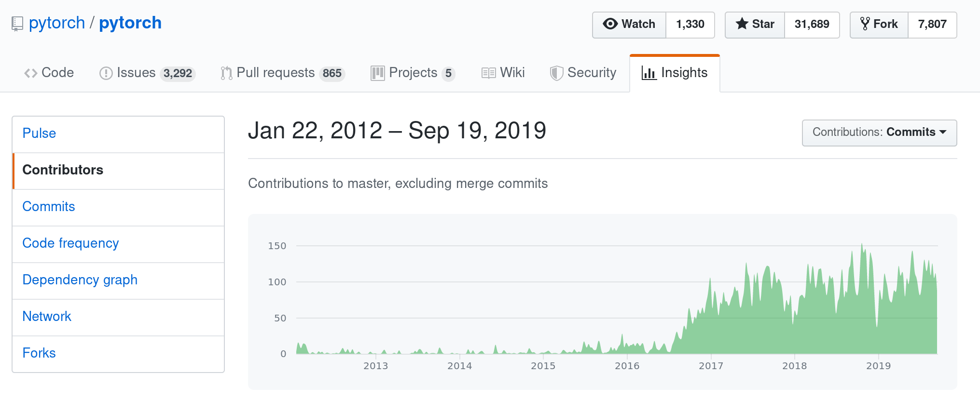This screenshot has height=400, width=980.
Task: Click the 865 pull requests counter
Action: (x=332, y=73)
